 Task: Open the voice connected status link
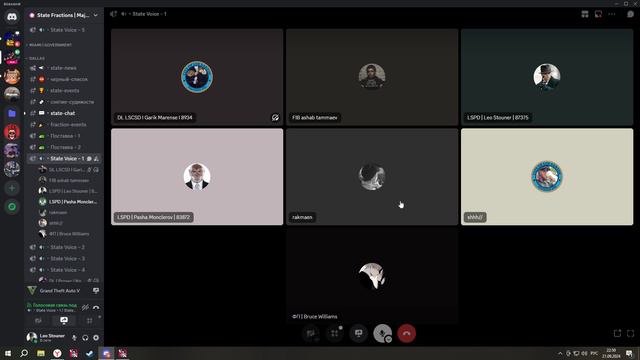point(52,305)
